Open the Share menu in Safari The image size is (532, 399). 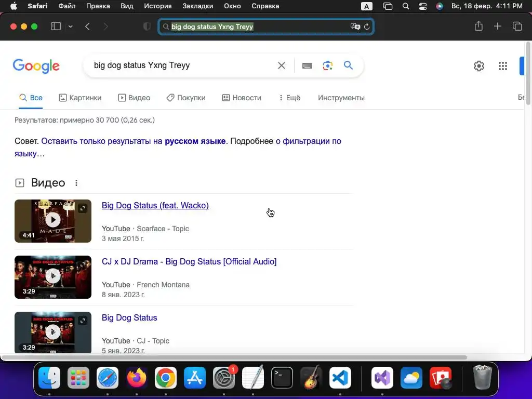(x=478, y=26)
